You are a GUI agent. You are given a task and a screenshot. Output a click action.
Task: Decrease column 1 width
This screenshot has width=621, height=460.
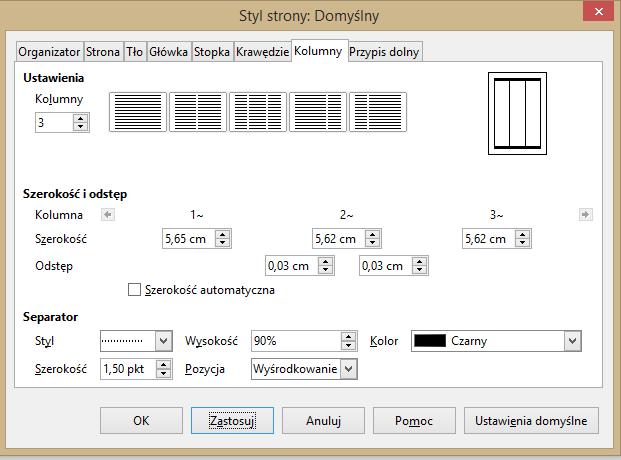pyautogui.click(x=223, y=243)
